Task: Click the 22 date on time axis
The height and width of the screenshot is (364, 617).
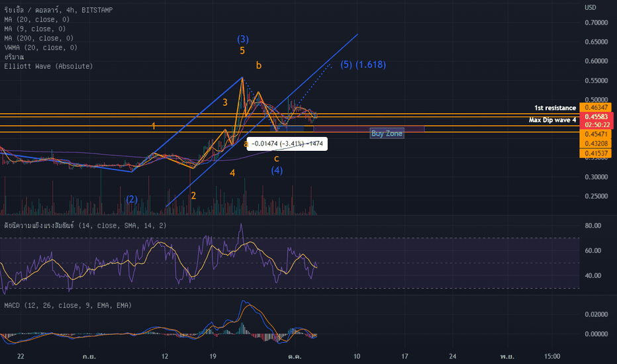Action: pyautogui.click(x=21, y=357)
